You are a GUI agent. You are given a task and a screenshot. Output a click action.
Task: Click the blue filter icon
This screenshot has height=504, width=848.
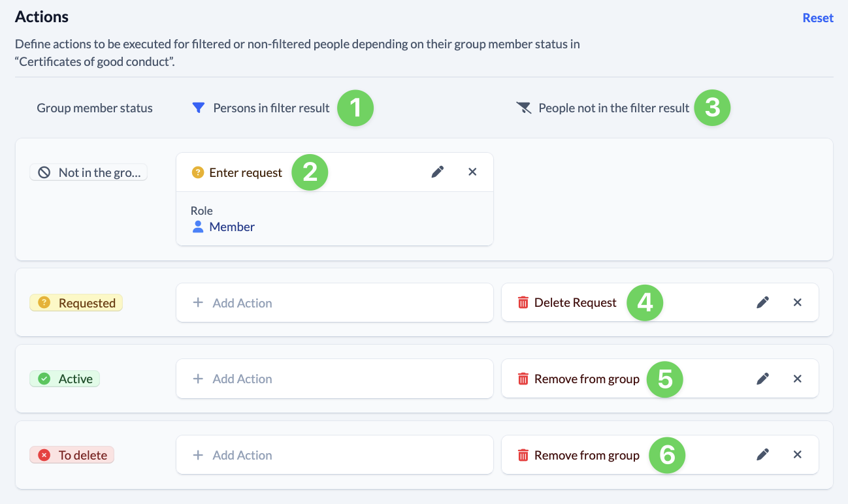(199, 108)
